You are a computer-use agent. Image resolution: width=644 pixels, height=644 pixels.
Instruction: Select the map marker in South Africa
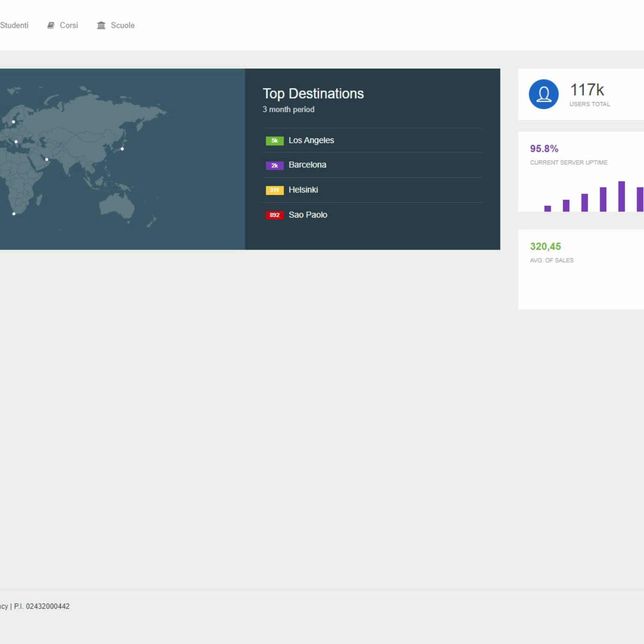click(x=14, y=214)
